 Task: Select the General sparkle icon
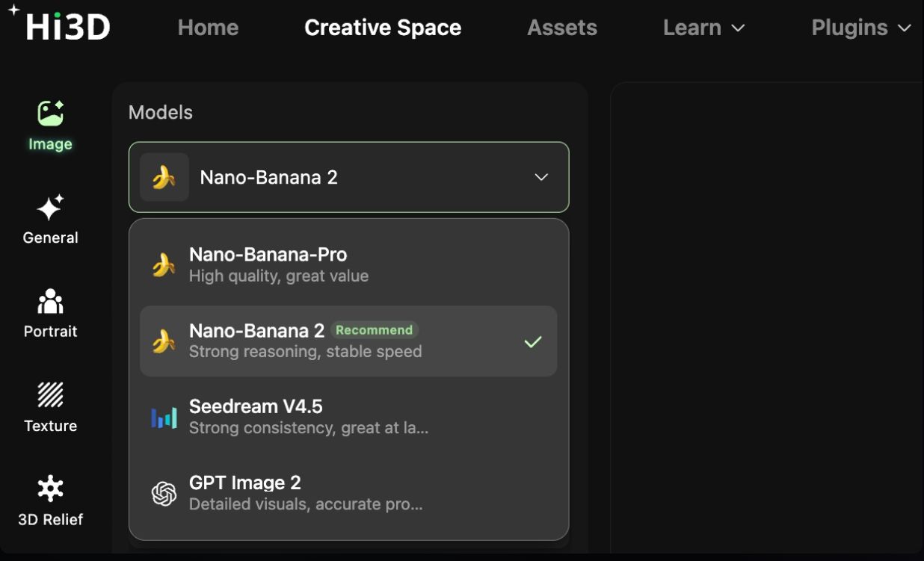click(x=50, y=207)
